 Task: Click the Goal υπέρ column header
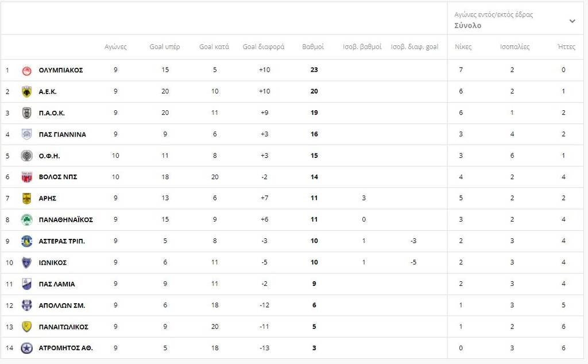tap(165, 47)
